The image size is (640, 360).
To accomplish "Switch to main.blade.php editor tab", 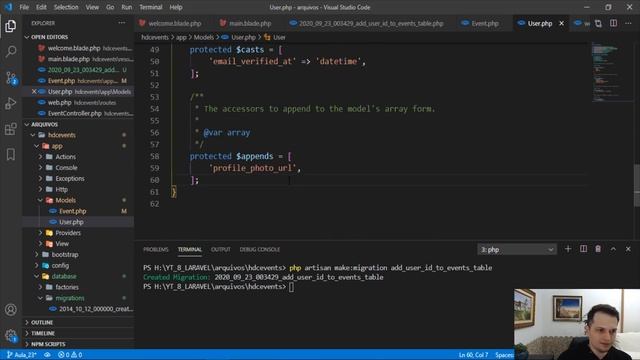I will (x=250, y=24).
